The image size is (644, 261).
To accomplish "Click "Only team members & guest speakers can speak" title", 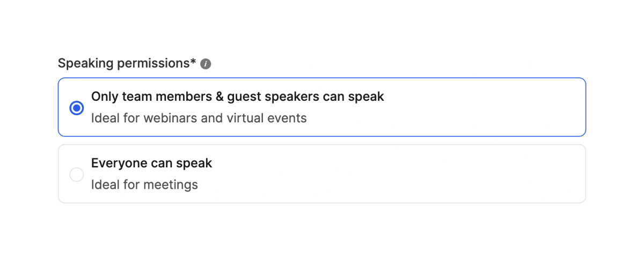I will pyautogui.click(x=237, y=96).
